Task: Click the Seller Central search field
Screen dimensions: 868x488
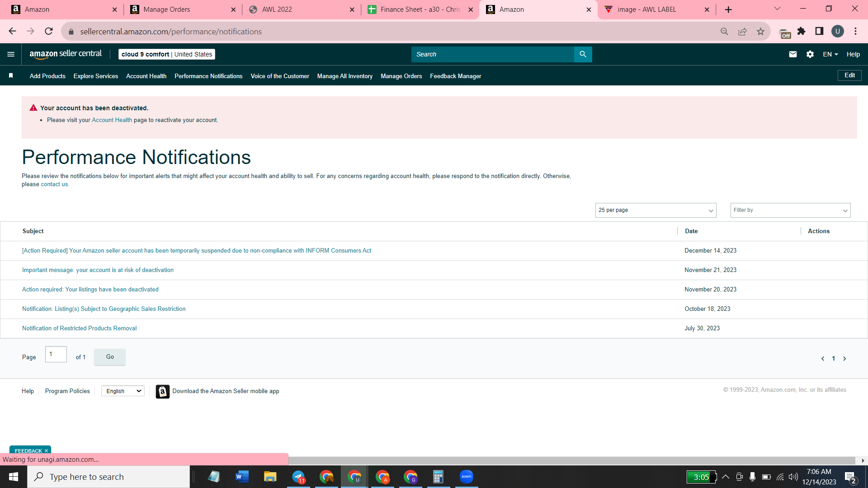Action: click(493, 54)
